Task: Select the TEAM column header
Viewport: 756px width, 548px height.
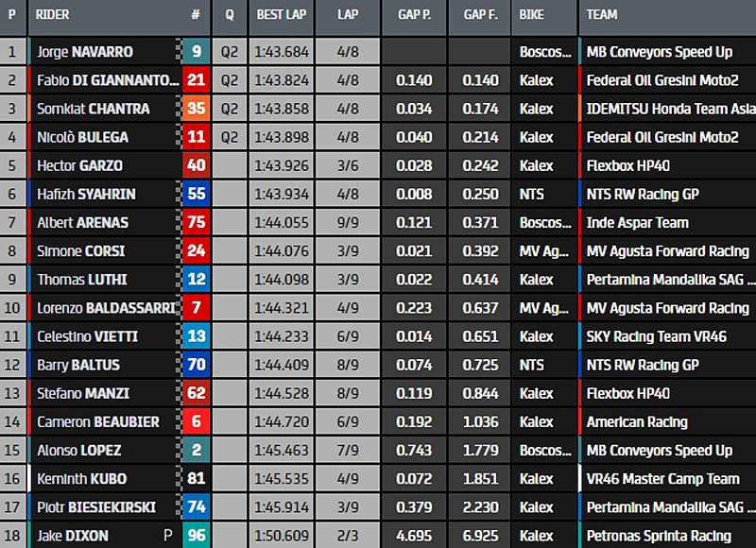Action: coord(602,15)
